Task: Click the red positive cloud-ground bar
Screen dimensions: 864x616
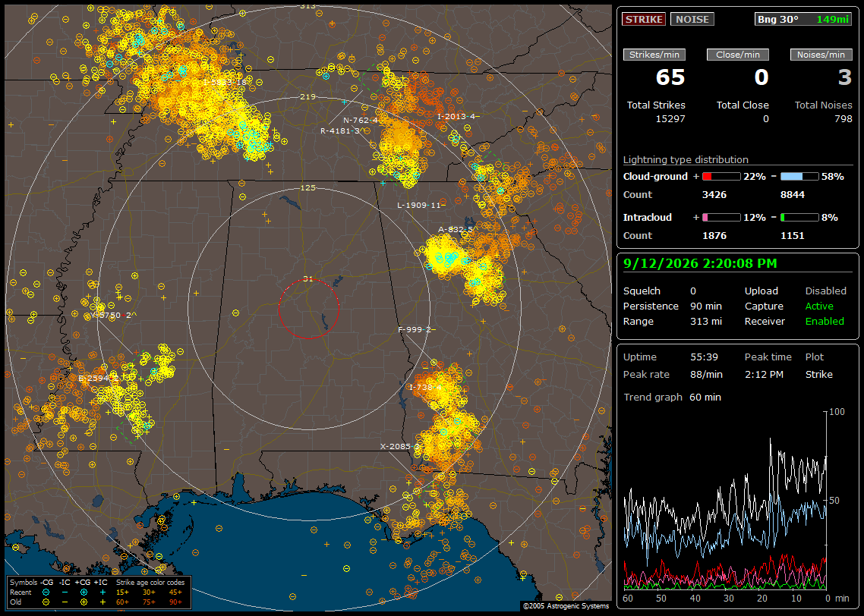Action: point(721,177)
